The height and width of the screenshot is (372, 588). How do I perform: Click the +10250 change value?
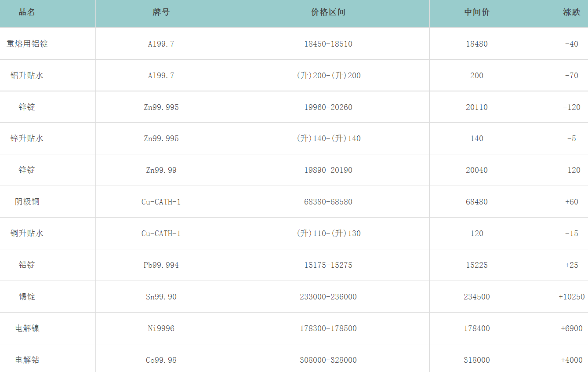point(571,297)
